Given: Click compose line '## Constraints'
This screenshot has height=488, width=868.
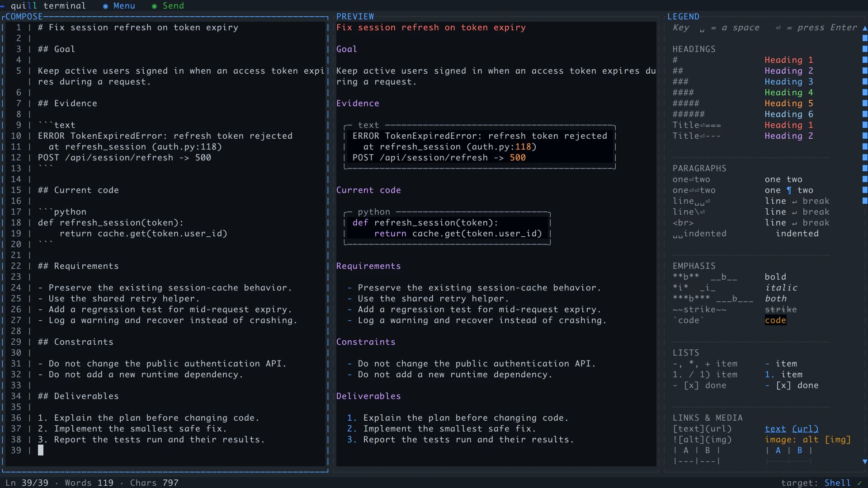Looking at the screenshot, I should coord(75,342).
